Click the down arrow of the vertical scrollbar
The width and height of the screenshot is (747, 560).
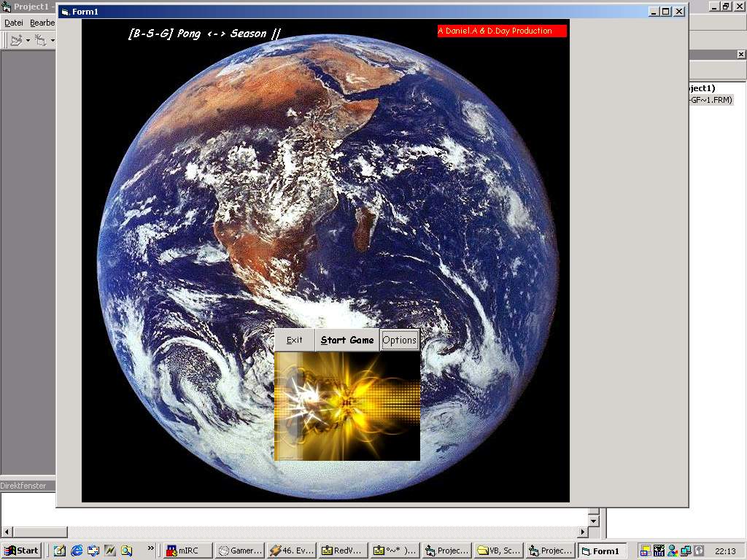[593, 521]
